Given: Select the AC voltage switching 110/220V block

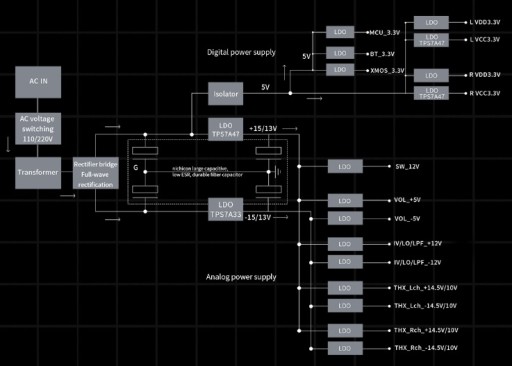Looking at the screenshot, I should point(38,129).
